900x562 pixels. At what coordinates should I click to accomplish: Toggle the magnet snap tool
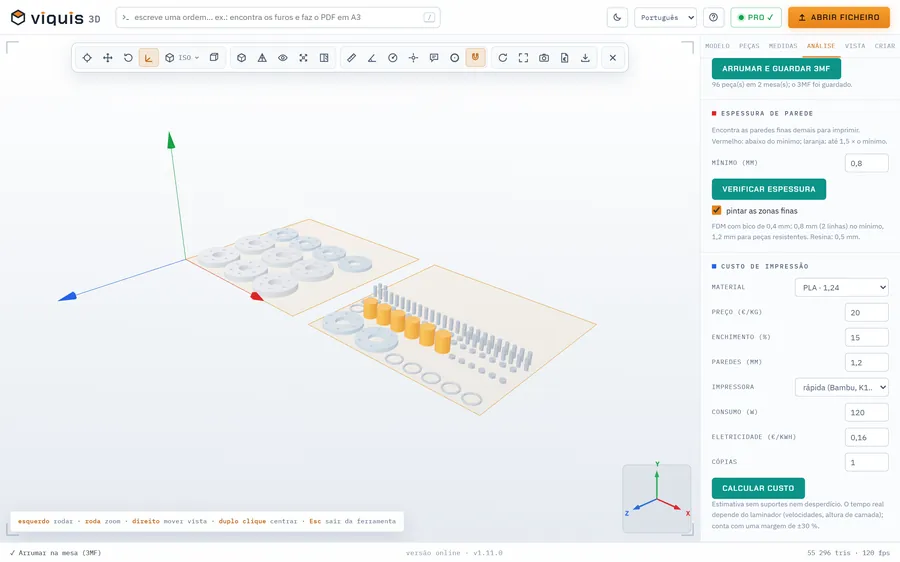pos(475,58)
